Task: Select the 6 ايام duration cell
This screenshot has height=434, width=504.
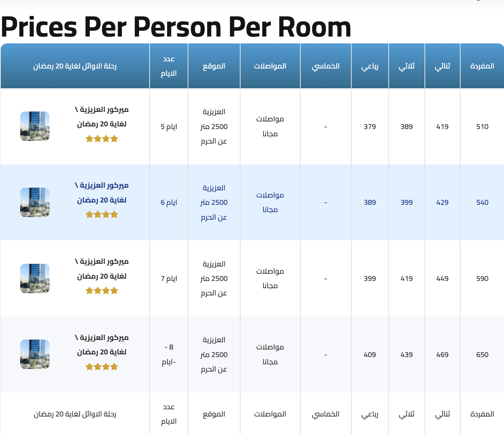Action: click(169, 203)
